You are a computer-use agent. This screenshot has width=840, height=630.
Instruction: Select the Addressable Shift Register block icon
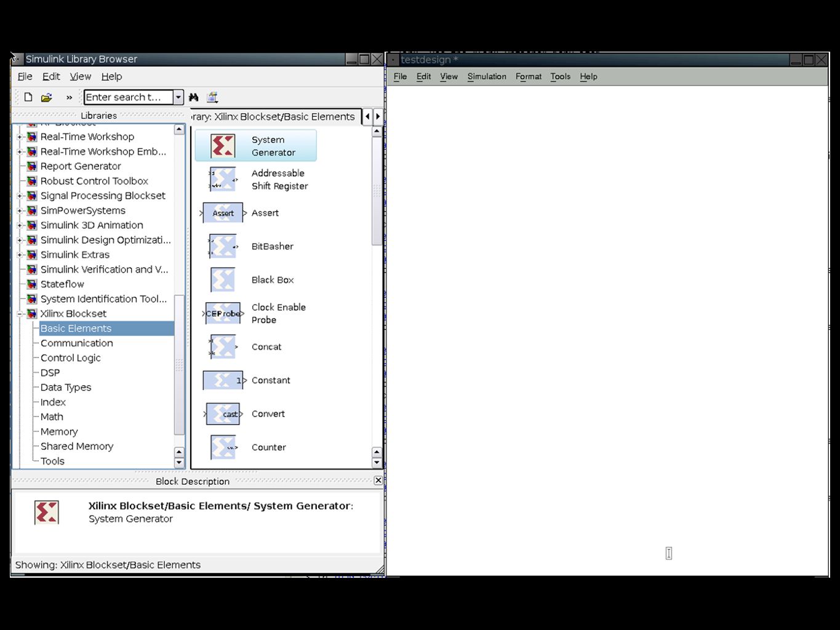click(223, 180)
